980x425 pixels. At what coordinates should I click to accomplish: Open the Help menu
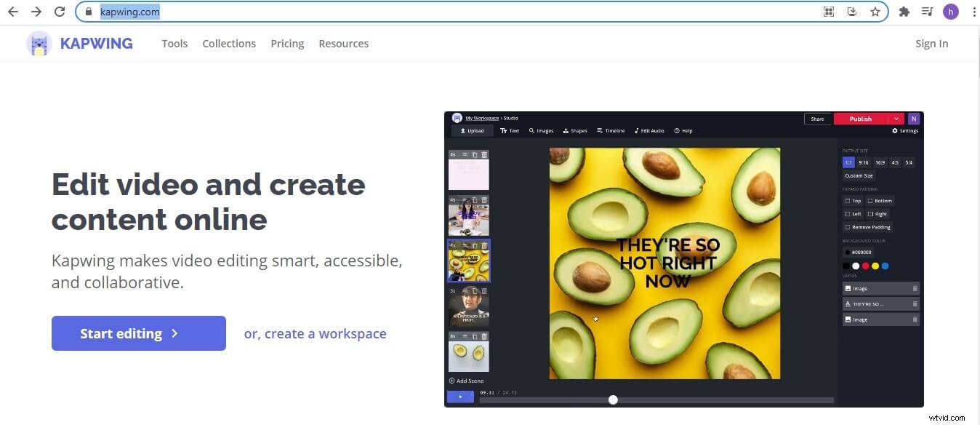pos(683,130)
